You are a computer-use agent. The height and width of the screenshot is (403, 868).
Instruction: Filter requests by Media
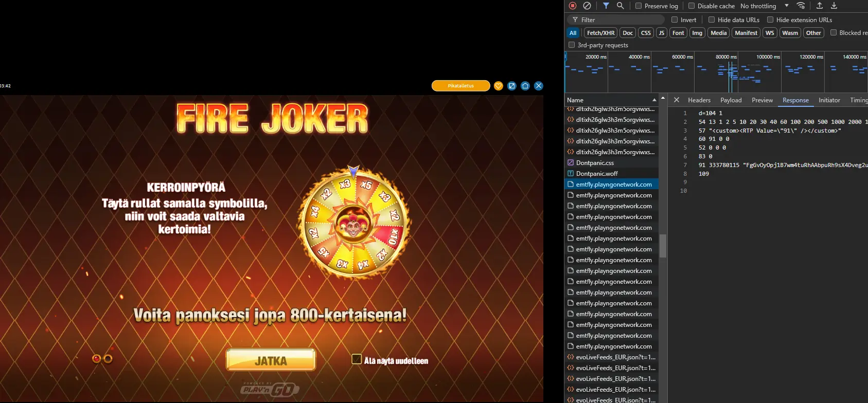719,33
